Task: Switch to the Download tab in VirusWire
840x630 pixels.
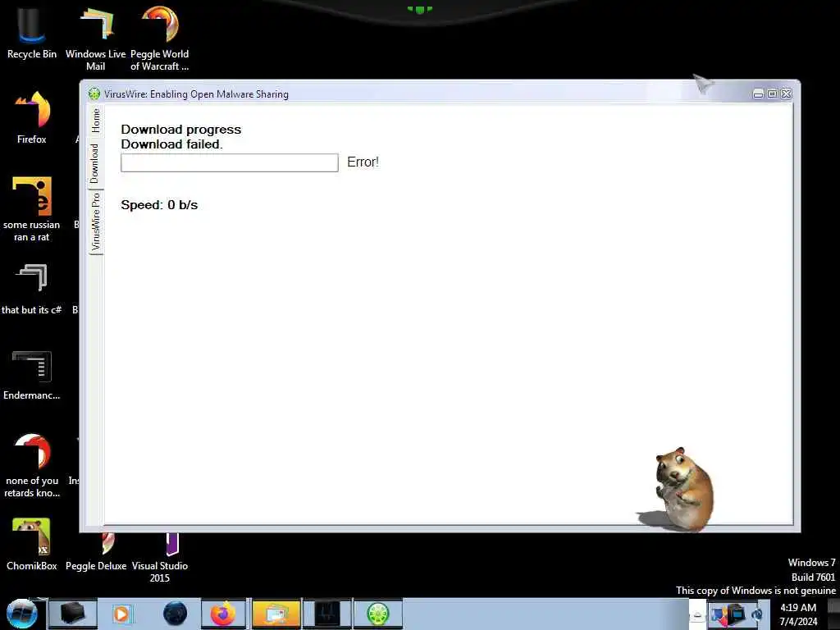Action: click(x=95, y=163)
